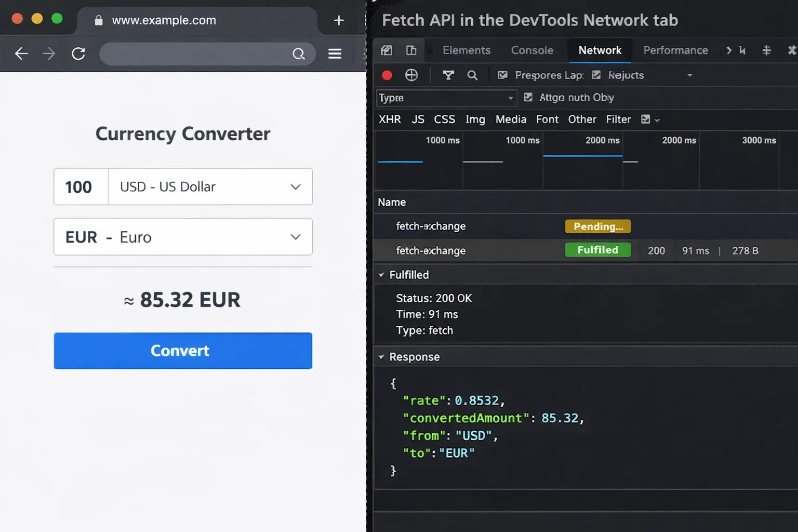798x532 pixels.
Task: Switch to the Console tab
Action: point(532,50)
